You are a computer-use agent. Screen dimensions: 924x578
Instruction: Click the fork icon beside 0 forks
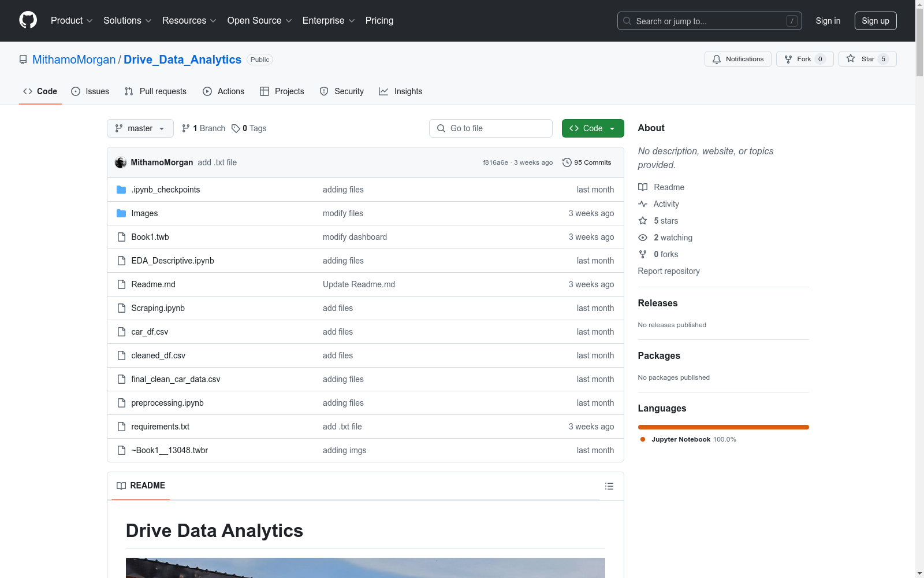[643, 254]
